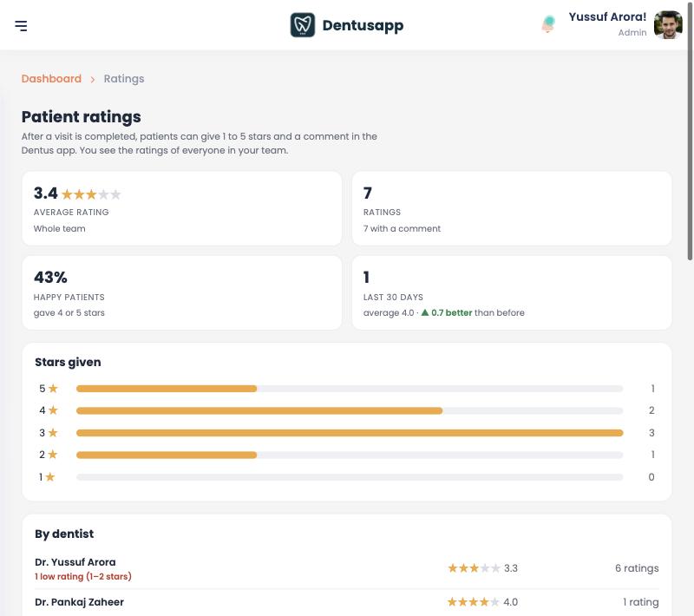Click the vertical page scrollbar

[x=690, y=133]
